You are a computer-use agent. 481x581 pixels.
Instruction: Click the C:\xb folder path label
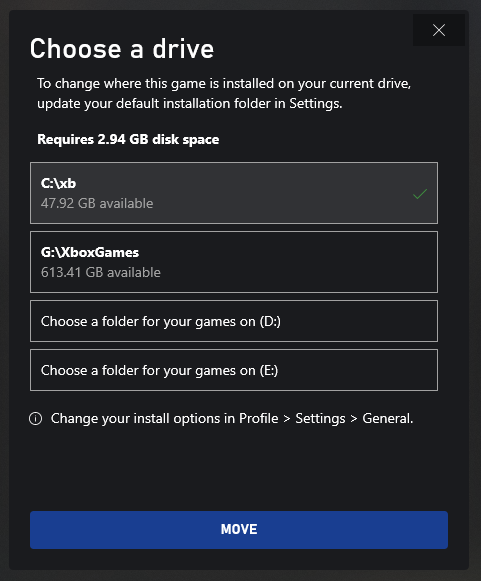coord(59,183)
